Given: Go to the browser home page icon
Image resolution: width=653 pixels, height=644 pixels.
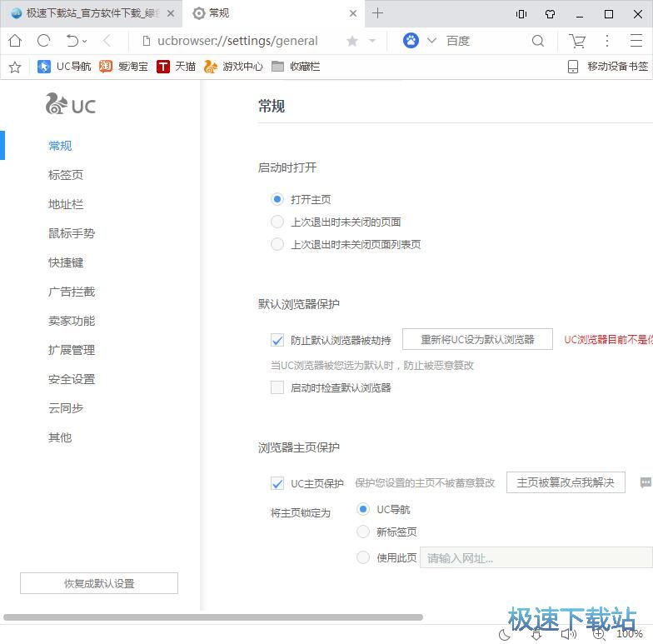Looking at the screenshot, I should (15, 41).
